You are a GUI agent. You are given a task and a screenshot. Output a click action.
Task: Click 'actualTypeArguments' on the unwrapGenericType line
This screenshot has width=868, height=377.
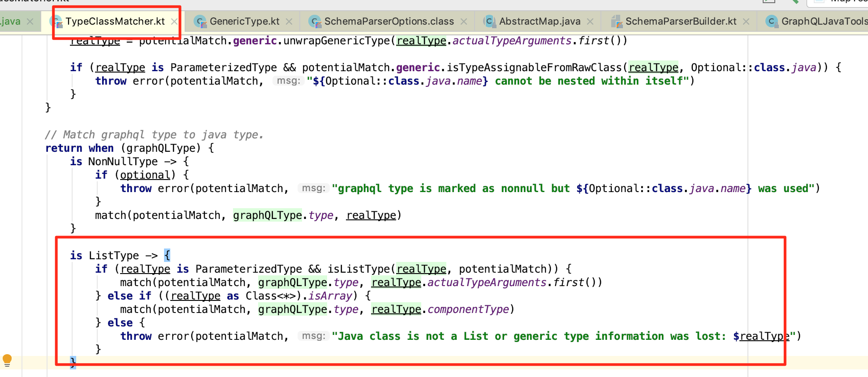click(x=512, y=41)
